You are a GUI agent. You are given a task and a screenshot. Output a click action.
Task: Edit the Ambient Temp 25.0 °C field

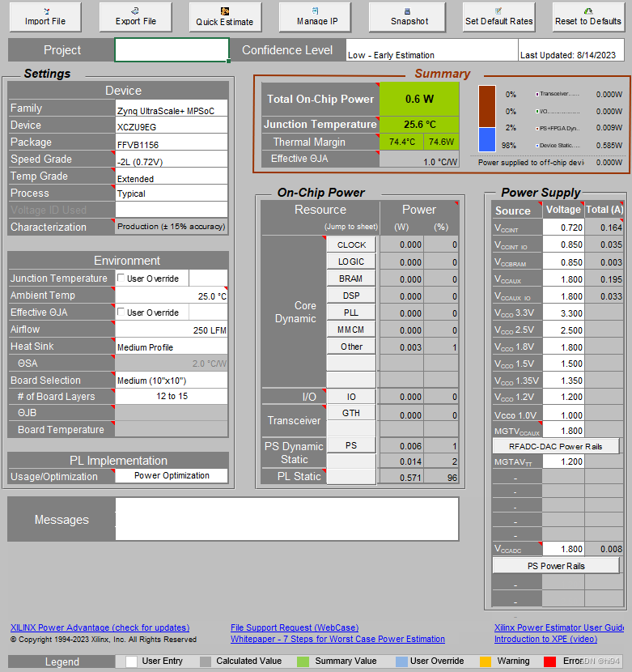(x=172, y=296)
